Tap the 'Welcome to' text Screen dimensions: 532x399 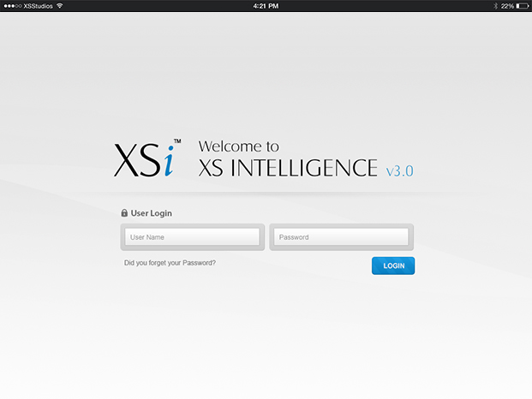point(238,146)
